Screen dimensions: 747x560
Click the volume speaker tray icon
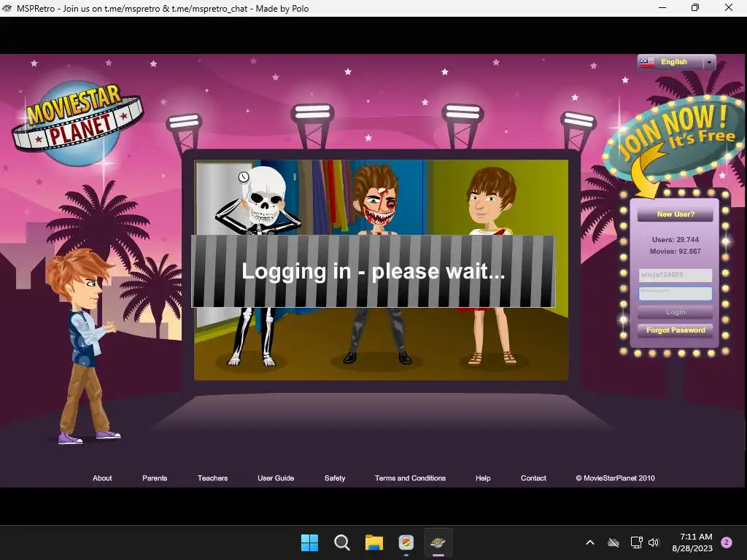tap(654, 542)
